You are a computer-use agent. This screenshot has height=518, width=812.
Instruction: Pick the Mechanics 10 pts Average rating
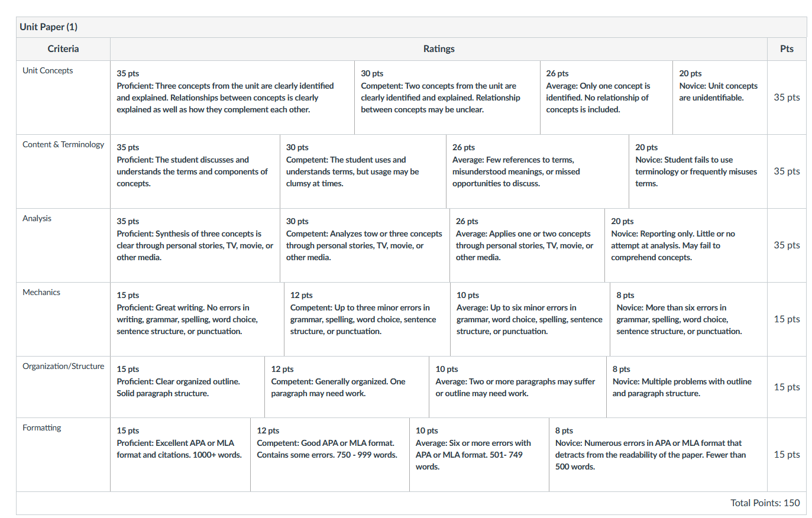[x=530, y=319]
